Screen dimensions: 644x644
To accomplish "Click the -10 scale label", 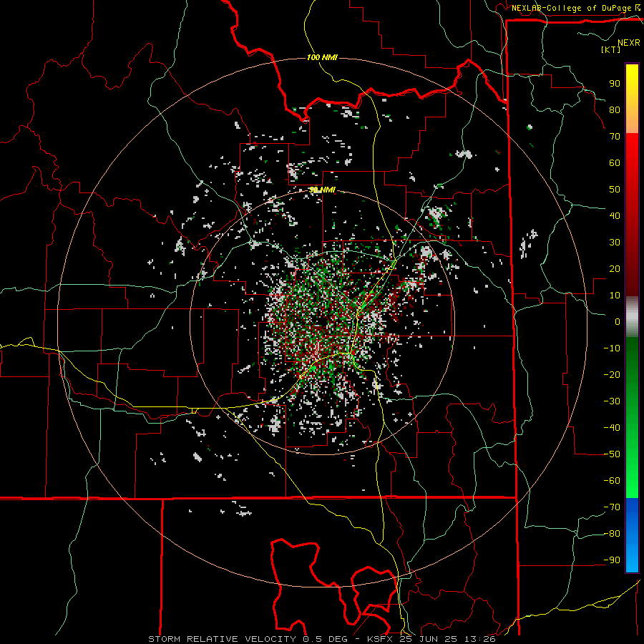I will [612, 348].
